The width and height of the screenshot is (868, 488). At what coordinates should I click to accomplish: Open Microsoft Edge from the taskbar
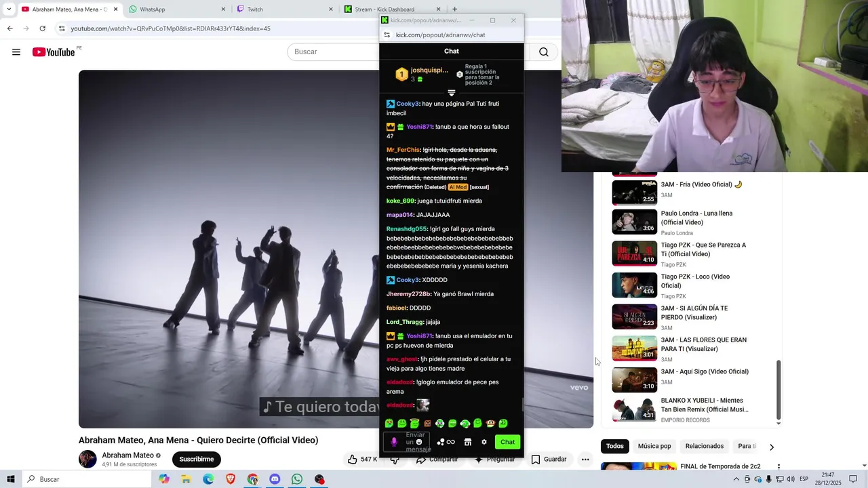pos(208,479)
